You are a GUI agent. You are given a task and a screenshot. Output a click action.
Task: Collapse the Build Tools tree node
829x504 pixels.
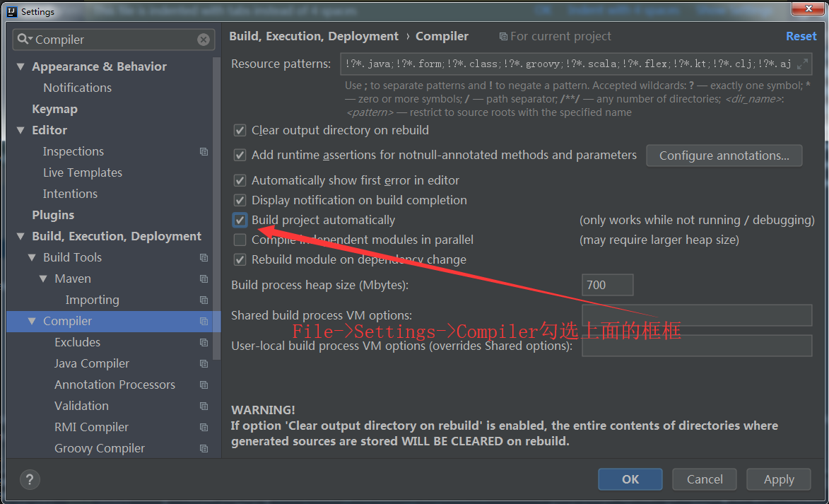point(32,258)
